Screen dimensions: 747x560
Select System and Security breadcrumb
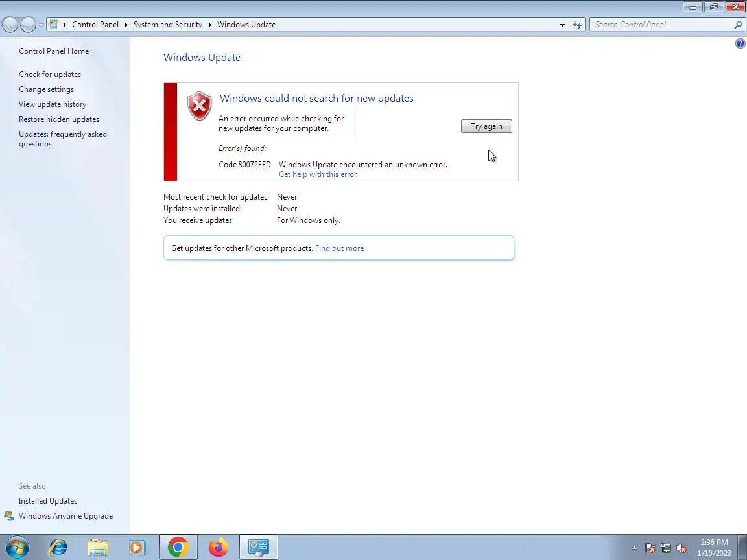tap(168, 25)
